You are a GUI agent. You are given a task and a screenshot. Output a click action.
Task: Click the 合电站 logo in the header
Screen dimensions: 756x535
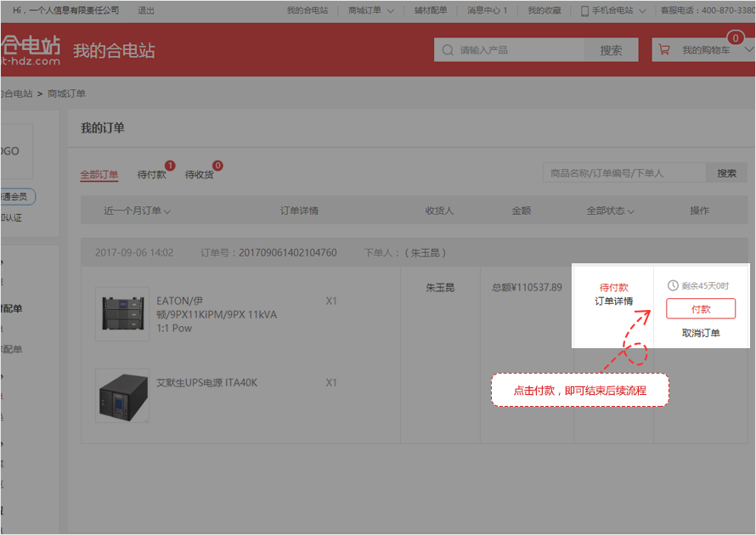[x=30, y=50]
